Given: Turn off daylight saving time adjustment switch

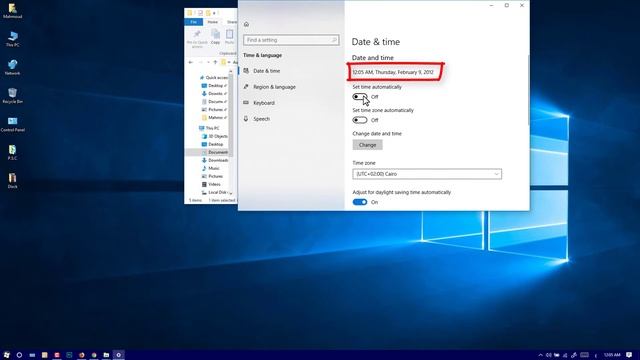Looking at the screenshot, I should (360, 202).
